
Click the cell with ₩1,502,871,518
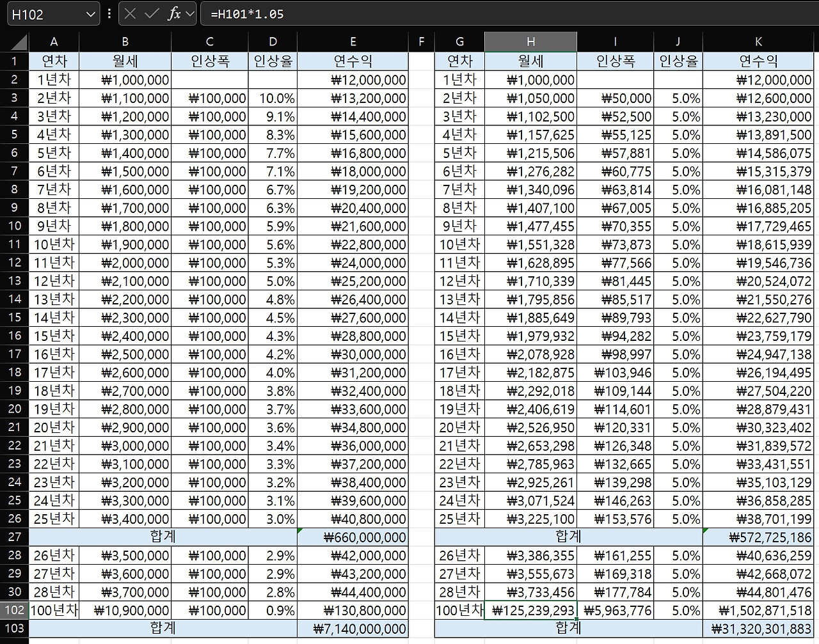tap(758, 611)
